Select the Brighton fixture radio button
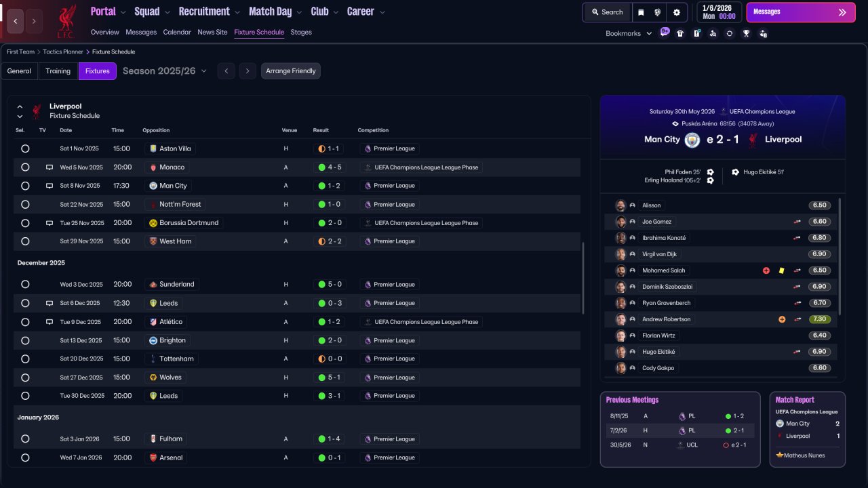 click(x=25, y=340)
